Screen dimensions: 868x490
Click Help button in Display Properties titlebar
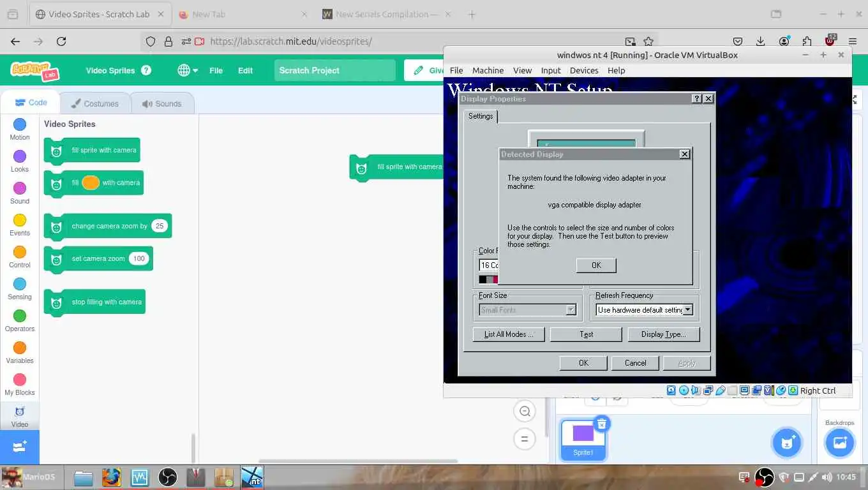tap(697, 99)
